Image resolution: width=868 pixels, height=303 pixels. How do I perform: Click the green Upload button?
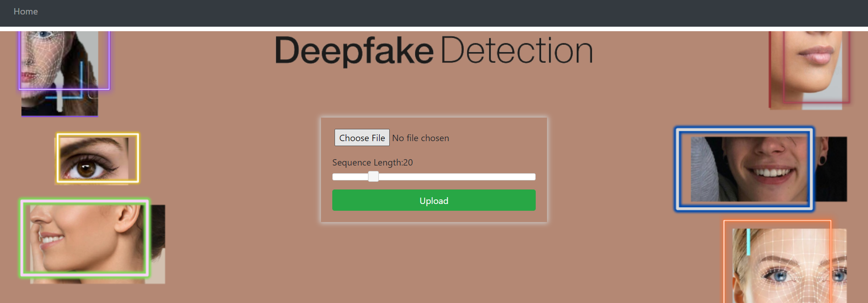434,200
